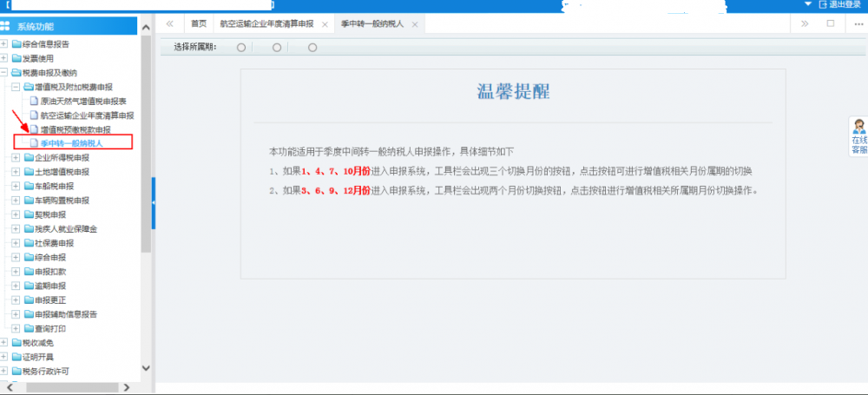The width and height of the screenshot is (868, 395).
Task: Select the second 选择所属期 radio button
Action: 277,48
